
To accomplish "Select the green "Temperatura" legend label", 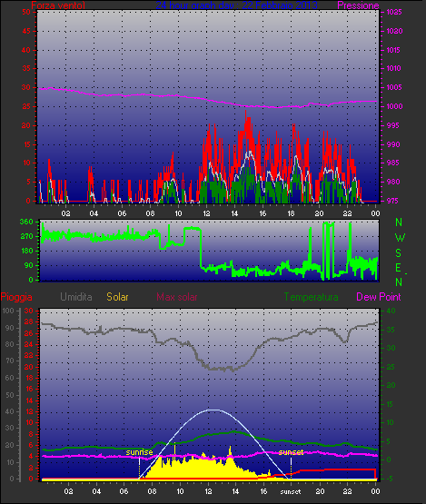I will [311, 297].
